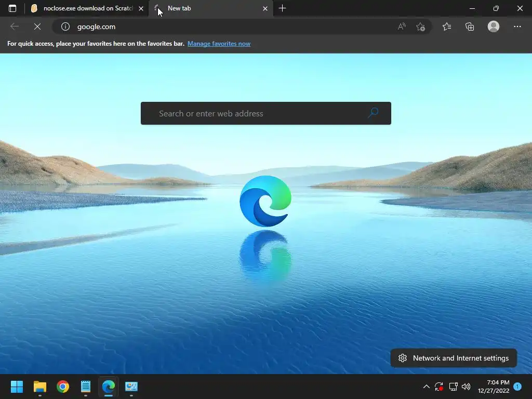Open File Explorer from taskbar

point(39,387)
